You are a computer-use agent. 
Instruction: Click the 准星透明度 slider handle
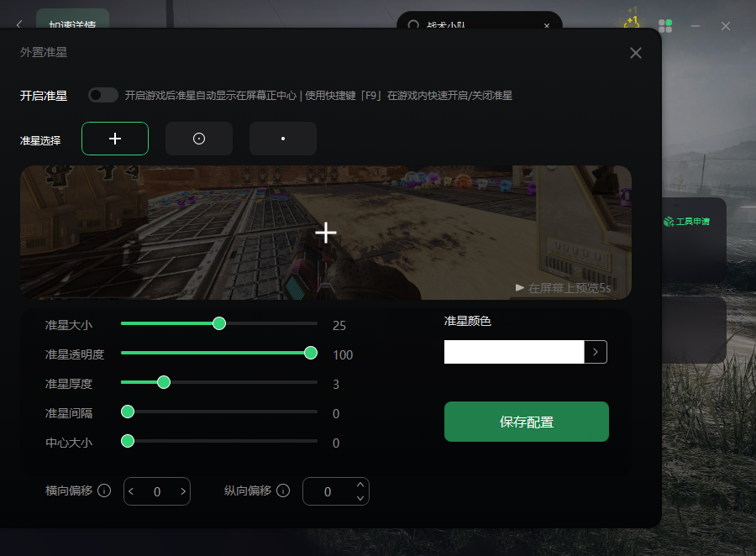tap(311, 353)
